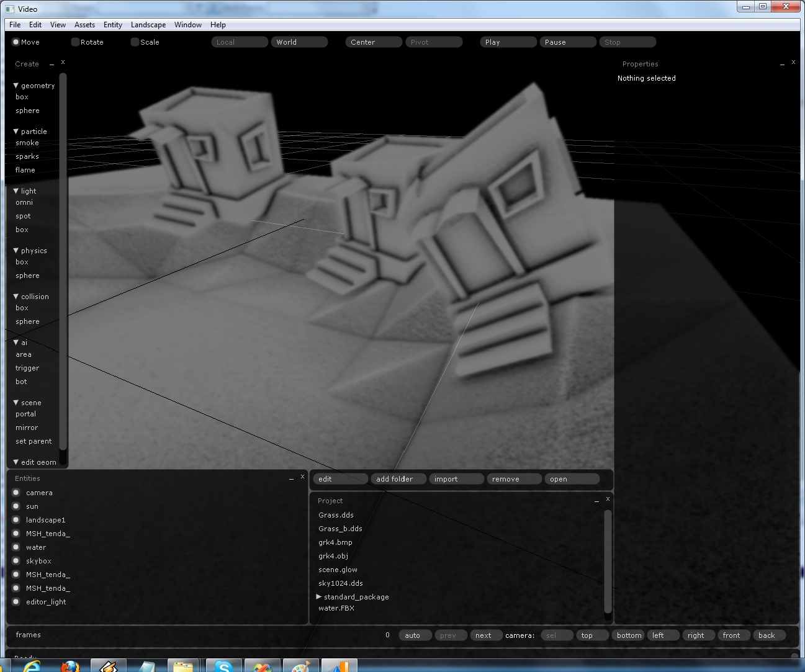Open the File menu
This screenshot has height=672, width=805.
15,25
